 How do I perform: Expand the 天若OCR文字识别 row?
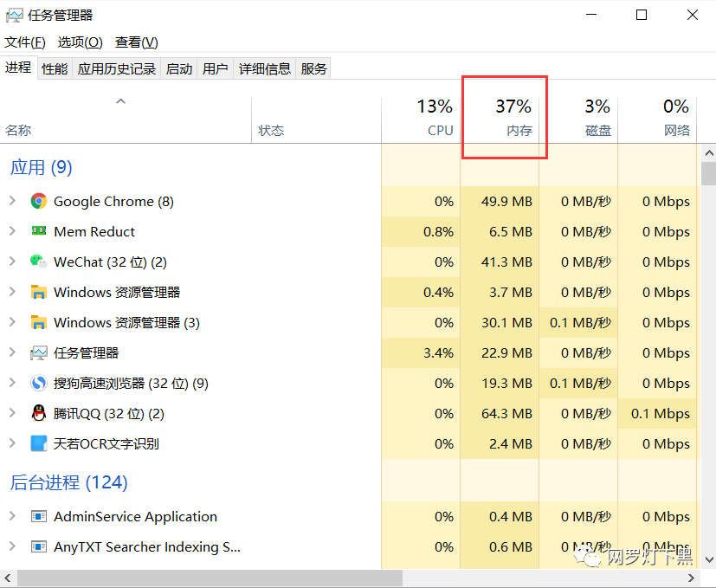12,443
